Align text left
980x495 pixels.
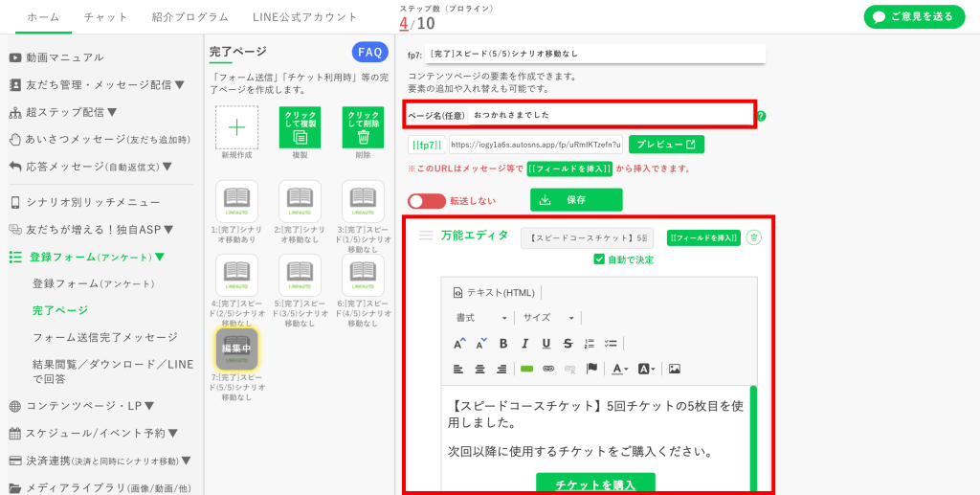tap(458, 369)
